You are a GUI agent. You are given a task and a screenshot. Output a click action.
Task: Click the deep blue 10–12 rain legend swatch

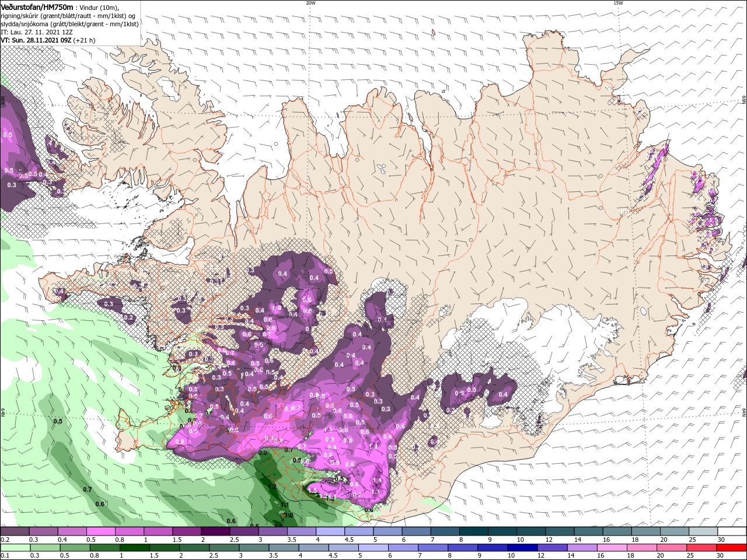522,548
